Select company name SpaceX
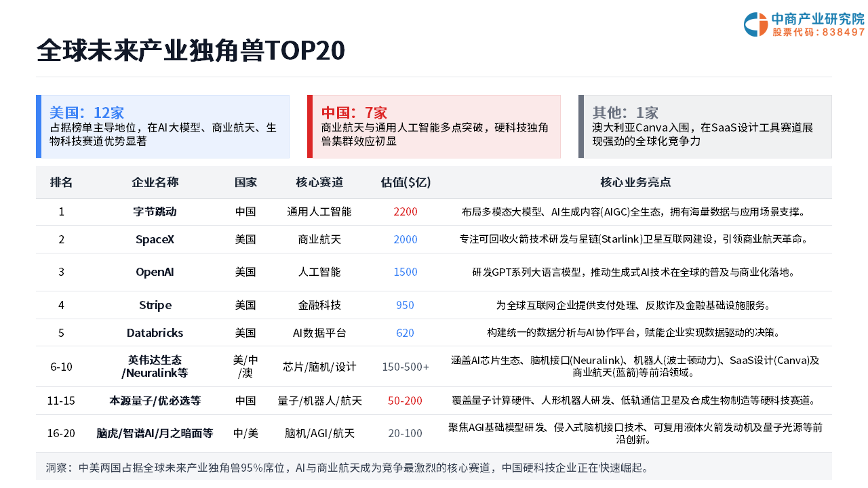The height and width of the screenshot is (488, 868). tap(155, 239)
